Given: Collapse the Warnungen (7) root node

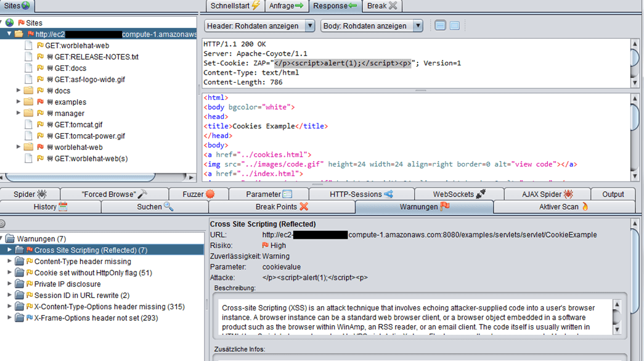Looking at the screenshot, I should [2, 239].
